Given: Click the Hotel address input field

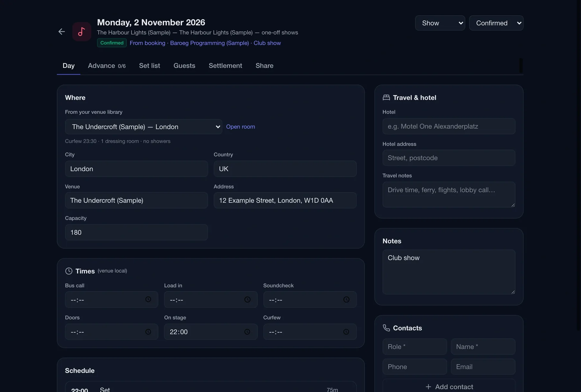Looking at the screenshot, I should [449, 158].
